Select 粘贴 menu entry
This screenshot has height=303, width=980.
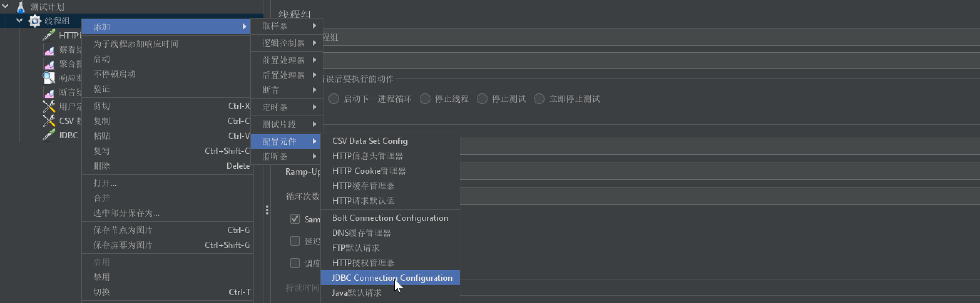(167, 136)
